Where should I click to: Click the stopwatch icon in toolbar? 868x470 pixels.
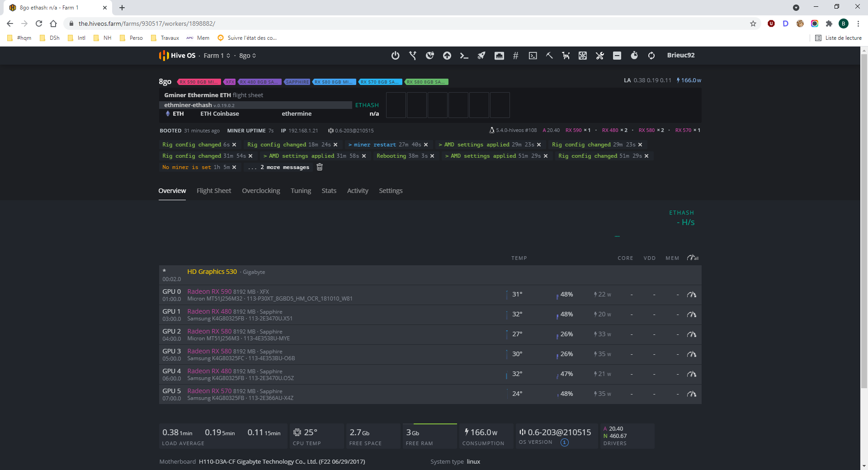[634, 56]
